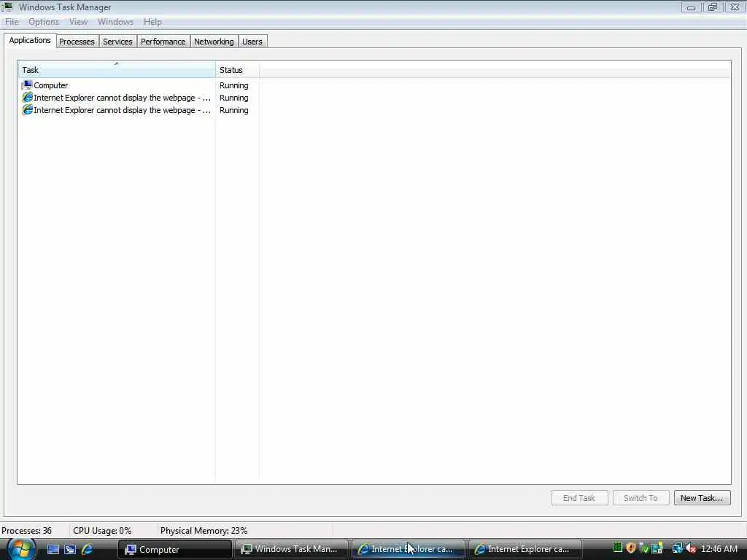The height and width of the screenshot is (560, 747).
Task: Click the network connection tray icon
Action: tap(677, 548)
